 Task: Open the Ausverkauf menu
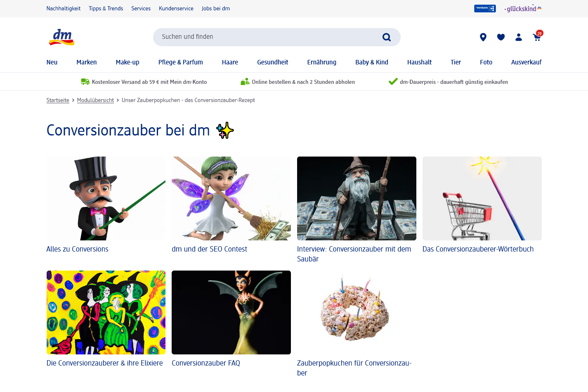click(x=527, y=62)
